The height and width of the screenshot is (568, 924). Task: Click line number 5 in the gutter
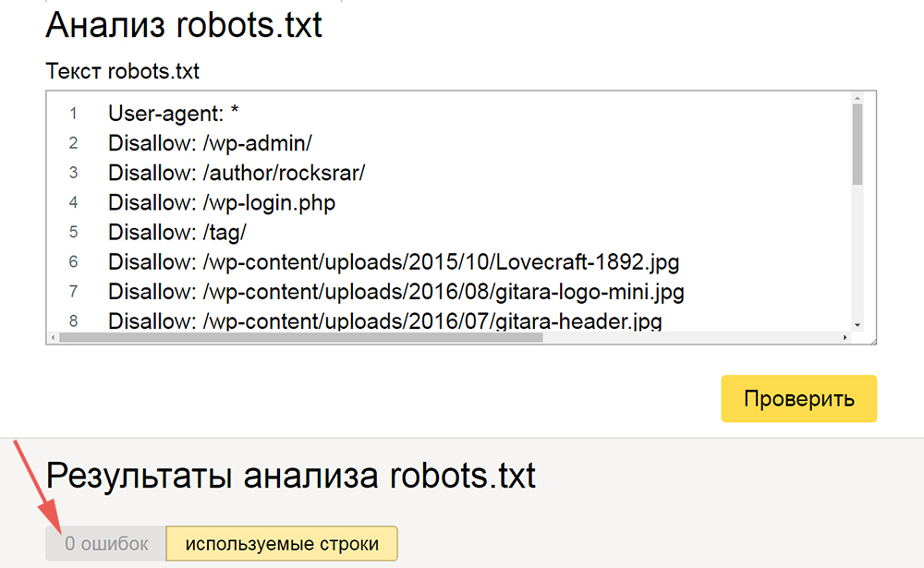(73, 233)
